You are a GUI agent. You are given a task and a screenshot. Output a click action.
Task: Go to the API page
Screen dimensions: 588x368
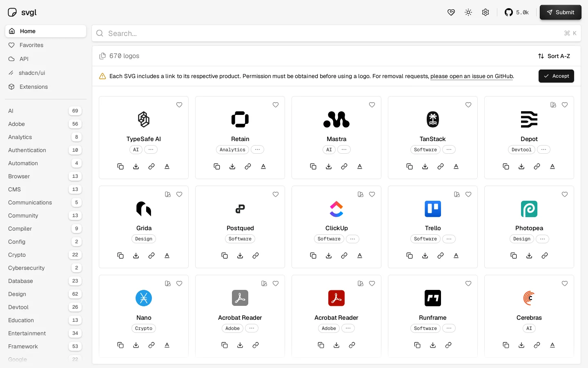coord(46,59)
